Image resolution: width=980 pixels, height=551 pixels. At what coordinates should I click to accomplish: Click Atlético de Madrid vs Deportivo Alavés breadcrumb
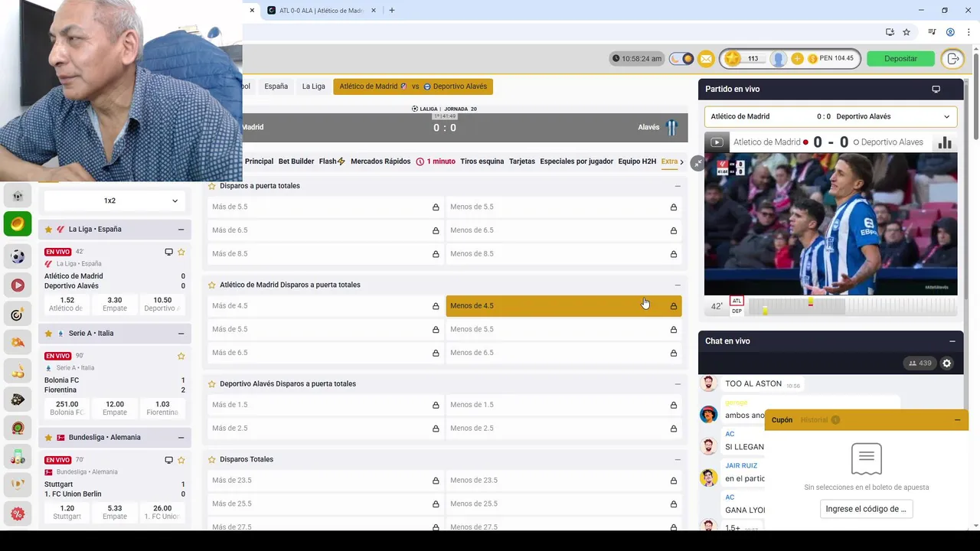[x=413, y=86]
